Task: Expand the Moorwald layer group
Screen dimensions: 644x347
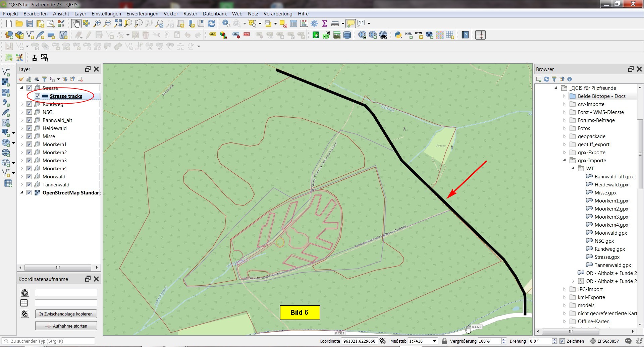Action: coord(22,176)
